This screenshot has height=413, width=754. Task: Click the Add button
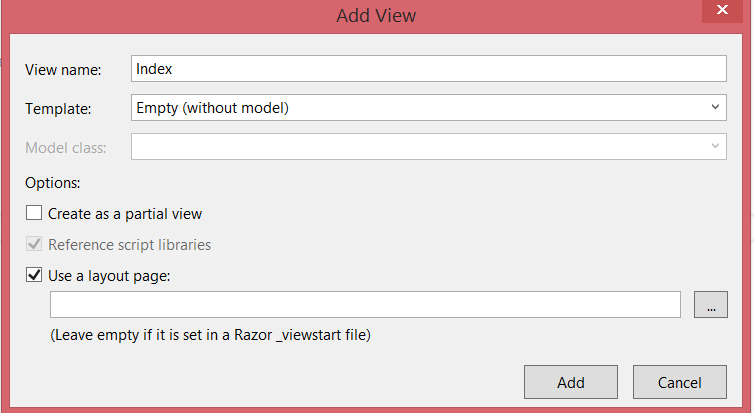pos(571,382)
